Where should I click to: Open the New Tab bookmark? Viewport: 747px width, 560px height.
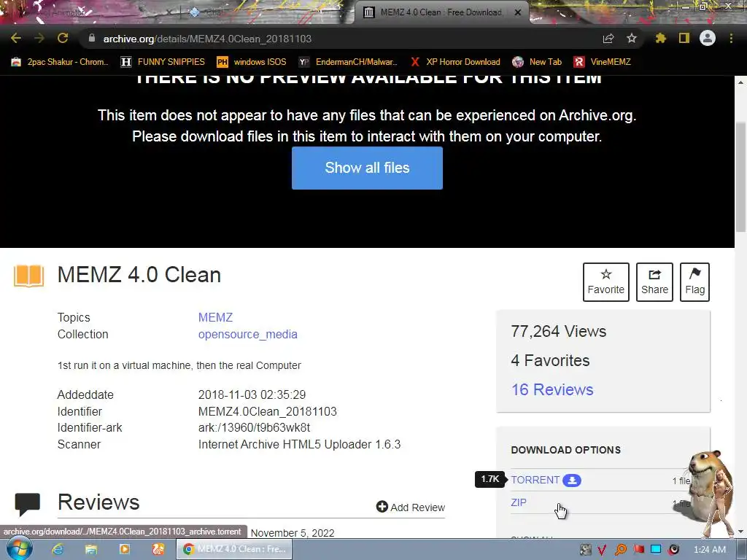[x=537, y=62]
